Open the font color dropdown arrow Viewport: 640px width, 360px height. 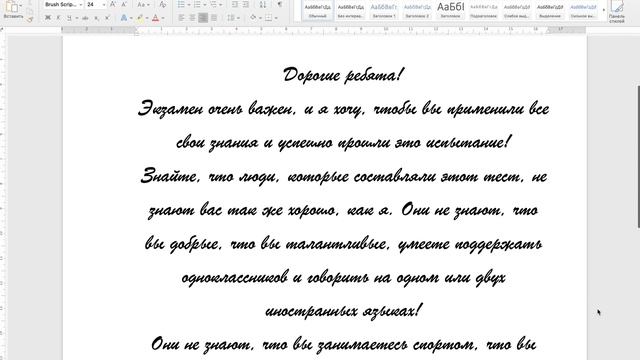tap(163, 18)
